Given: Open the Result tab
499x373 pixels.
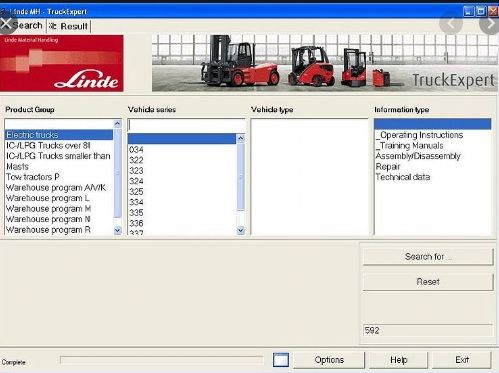Looking at the screenshot, I should (69, 26).
